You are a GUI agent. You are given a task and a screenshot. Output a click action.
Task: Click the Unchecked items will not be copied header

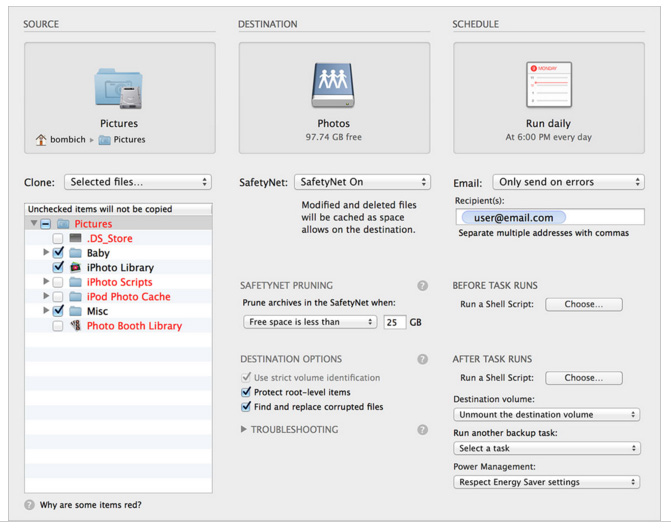tap(119, 209)
